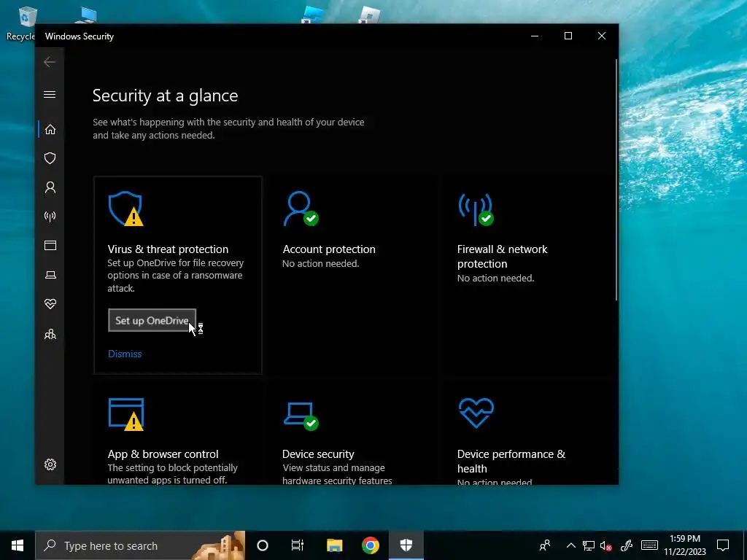
Task: Show hidden system tray icons
Action: coord(570,545)
